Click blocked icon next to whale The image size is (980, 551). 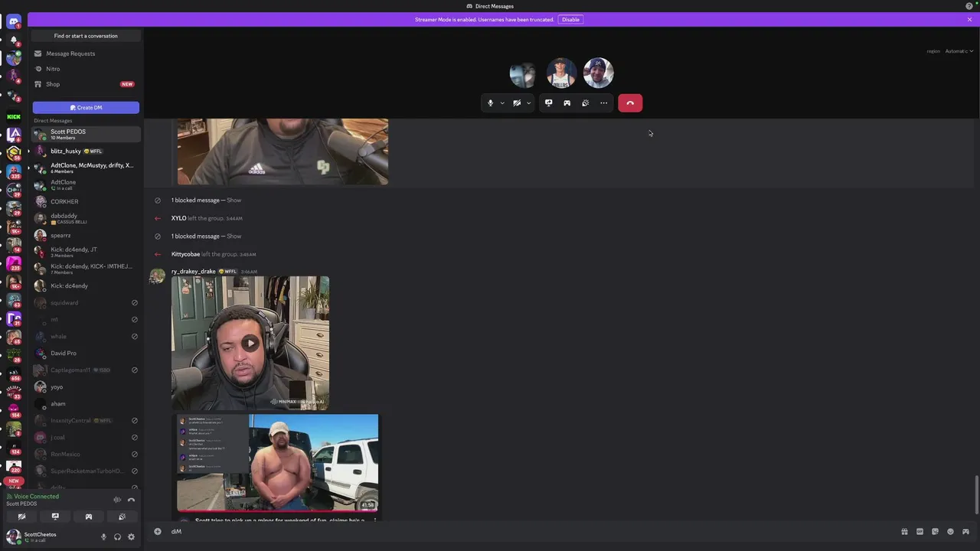[x=135, y=337]
